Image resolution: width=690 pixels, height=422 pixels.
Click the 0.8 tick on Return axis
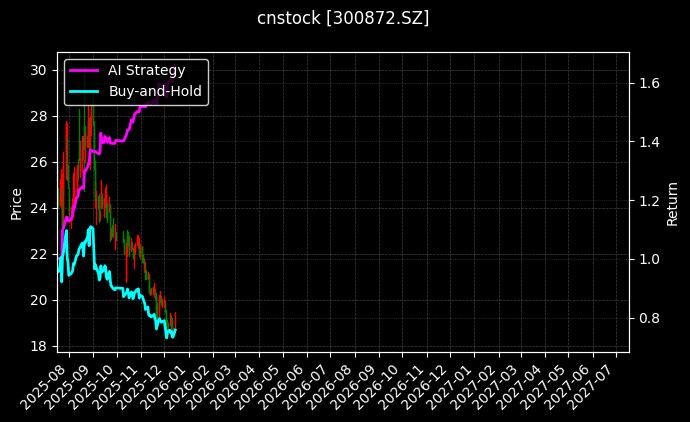click(x=648, y=318)
